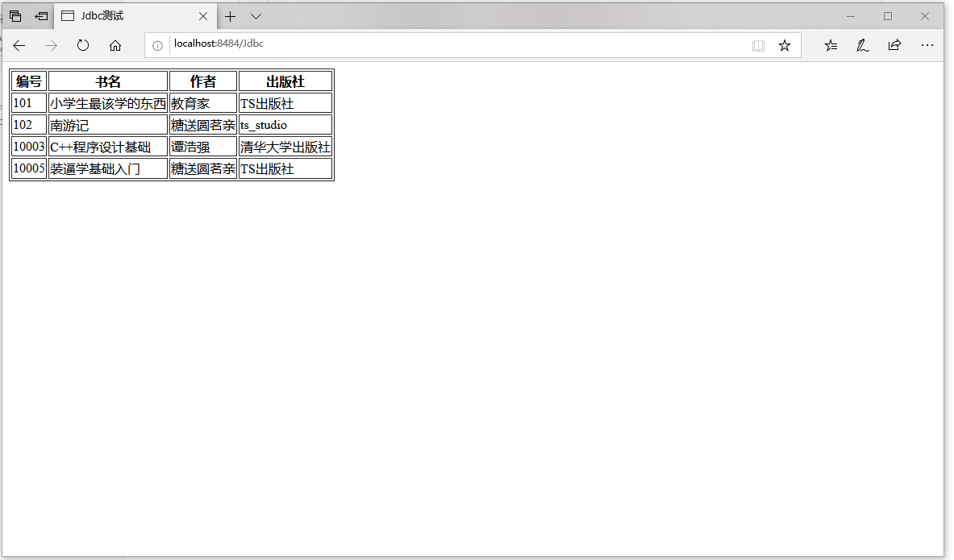
Task: Open the Favorites hub icon
Action: (831, 45)
